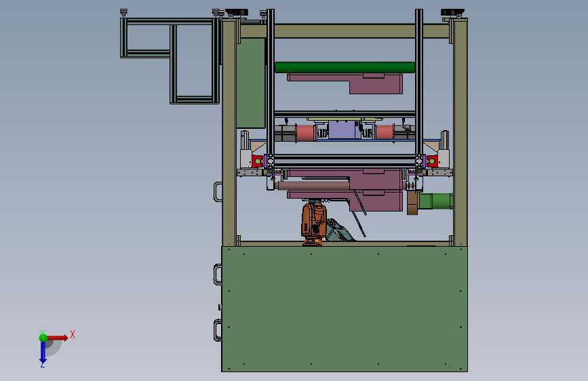Select the orange robot in the model

point(314,224)
